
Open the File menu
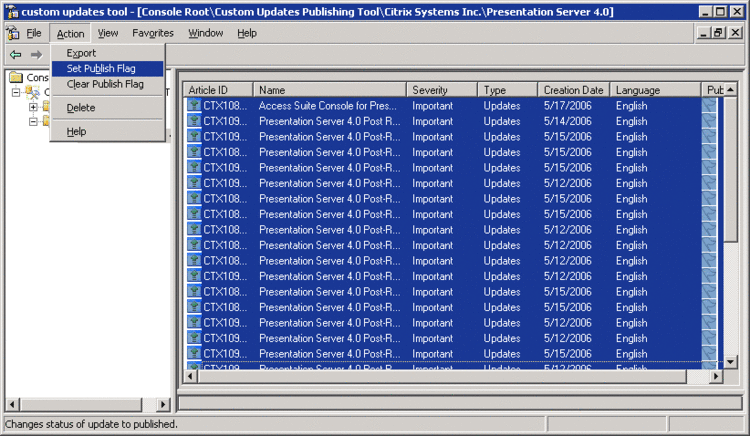coord(33,33)
